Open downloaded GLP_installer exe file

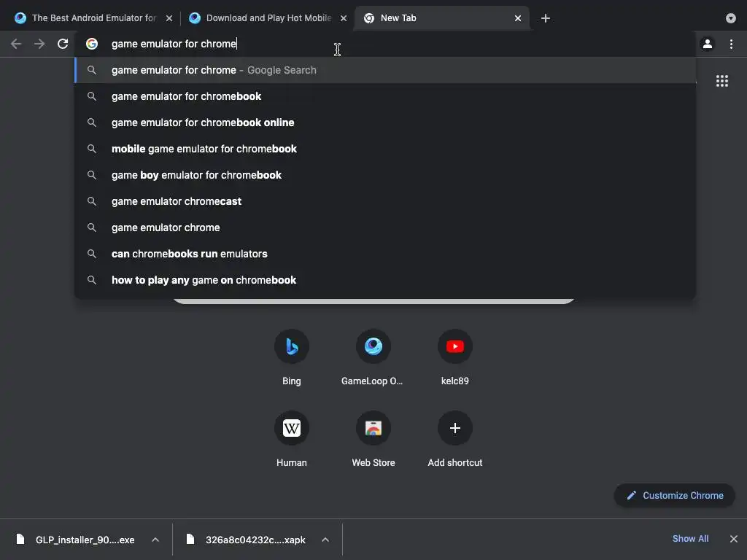pos(85,540)
